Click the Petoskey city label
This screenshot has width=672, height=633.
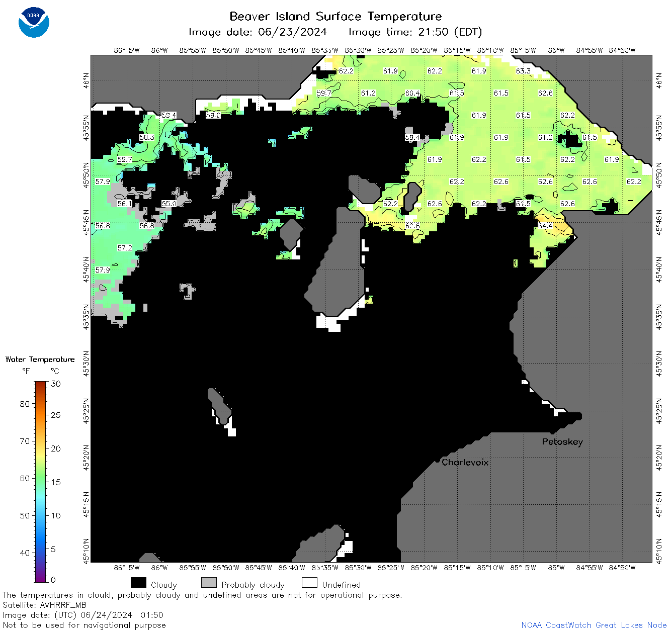(562, 442)
